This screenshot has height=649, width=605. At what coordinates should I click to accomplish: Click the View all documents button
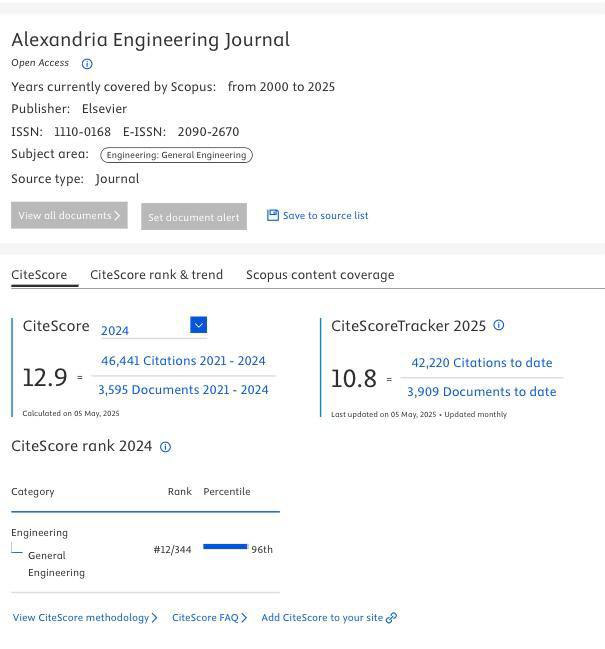(69, 215)
